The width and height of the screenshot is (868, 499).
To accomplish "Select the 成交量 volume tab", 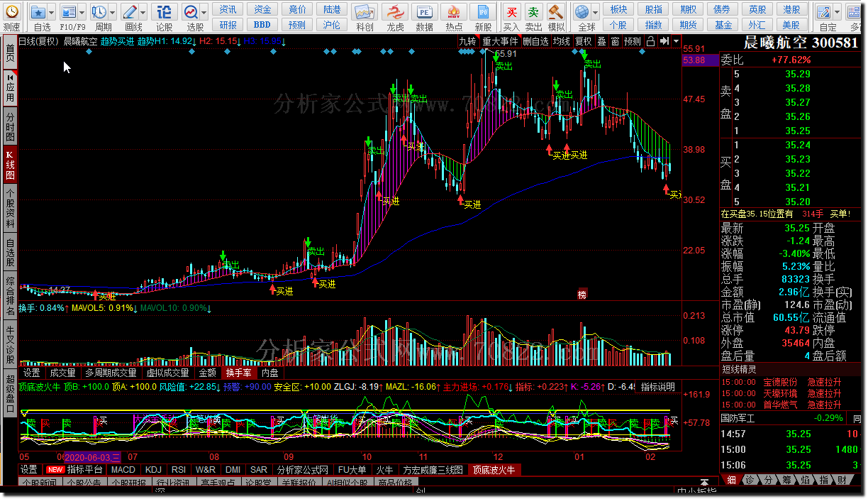I will [62, 373].
